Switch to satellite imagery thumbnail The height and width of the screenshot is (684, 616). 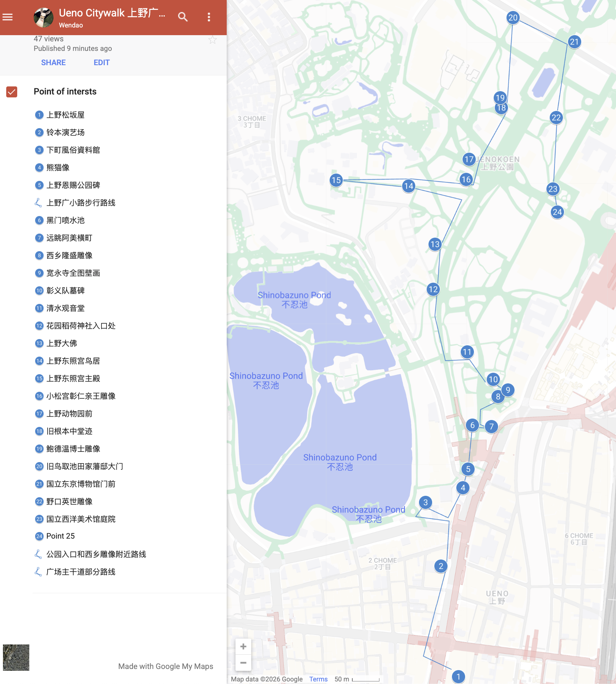point(16,658)
